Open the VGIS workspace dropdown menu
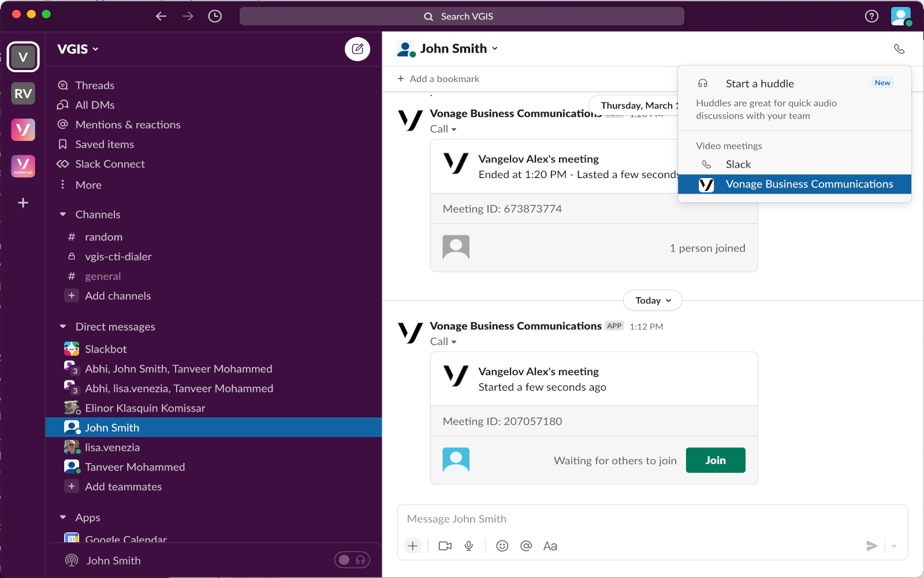This screenshot has width=924, height=578. coord(78,49)
